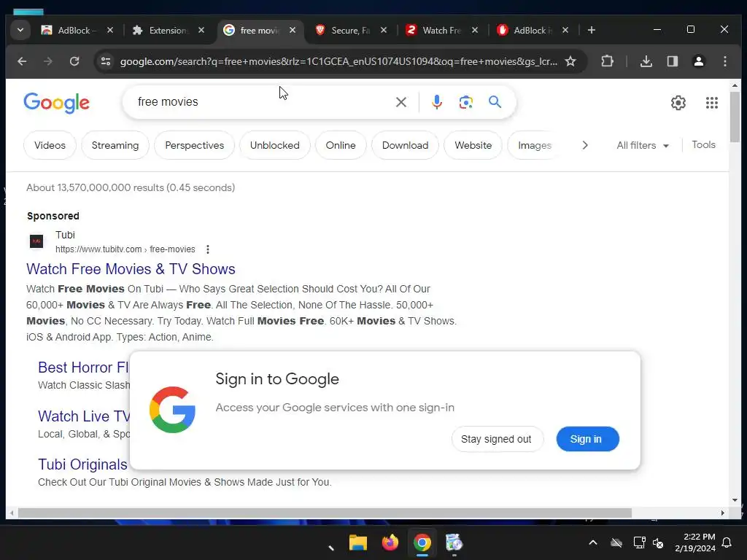Switch to the AdBlock tab with picture icon

pyautogui.click(x=76, y=30)
